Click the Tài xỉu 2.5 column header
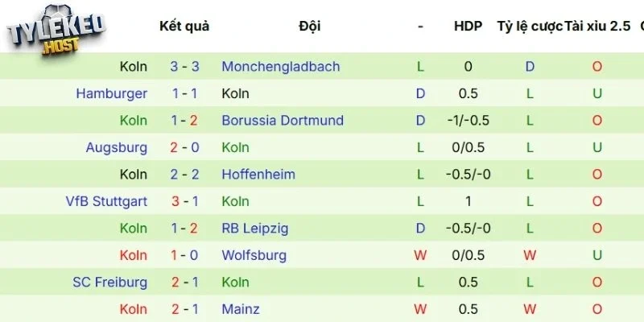Image resolution: width=644 pixels, height=322 pixels. point(597,26)
